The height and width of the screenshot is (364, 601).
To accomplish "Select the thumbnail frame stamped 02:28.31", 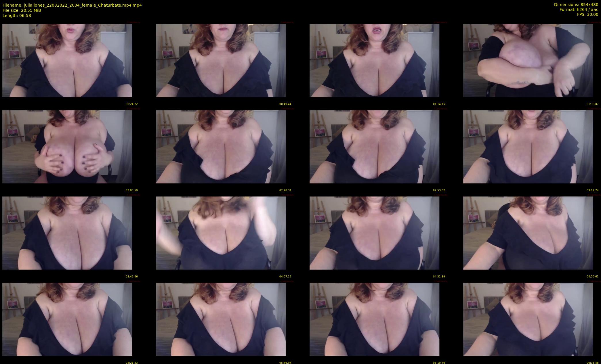I will [x=221, y=147].
